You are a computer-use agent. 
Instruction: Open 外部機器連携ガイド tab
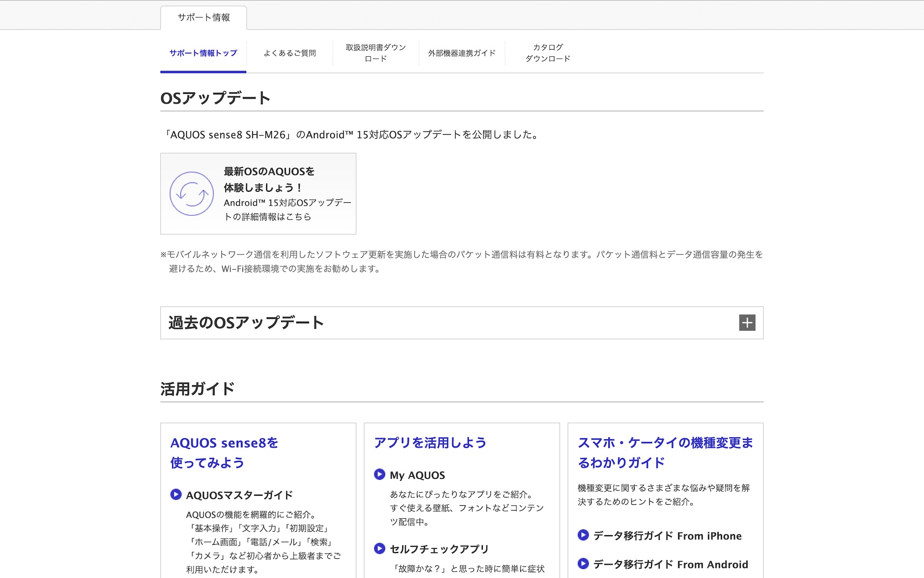462,53
